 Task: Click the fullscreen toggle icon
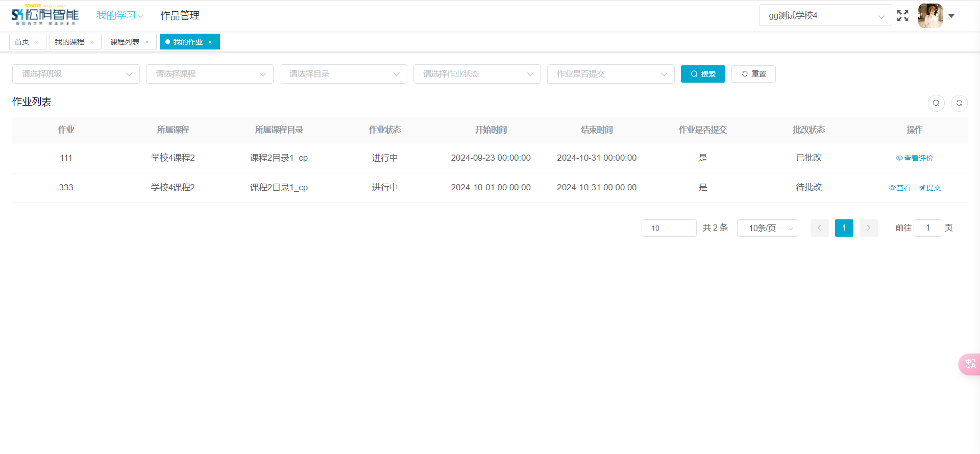click(902, 16)
